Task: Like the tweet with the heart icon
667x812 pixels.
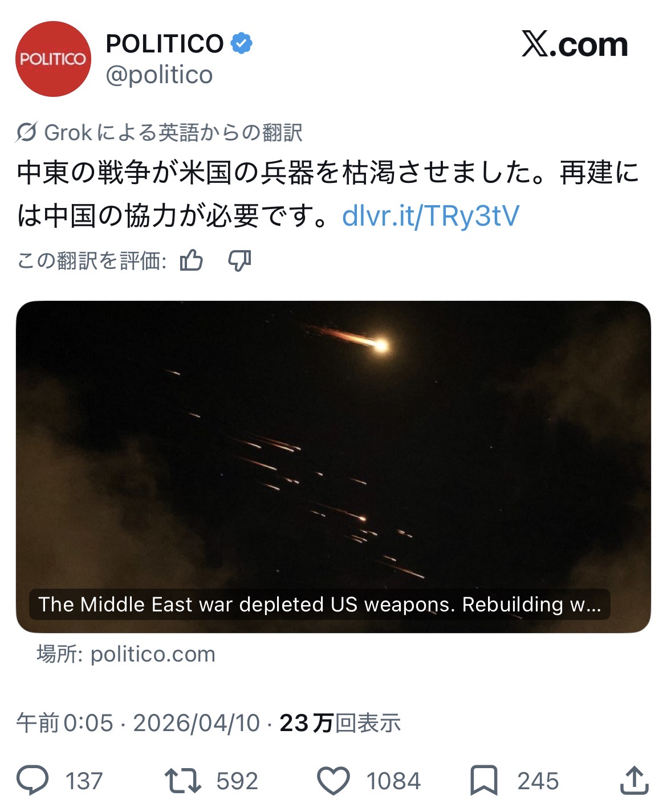Action: click(333, 781)
